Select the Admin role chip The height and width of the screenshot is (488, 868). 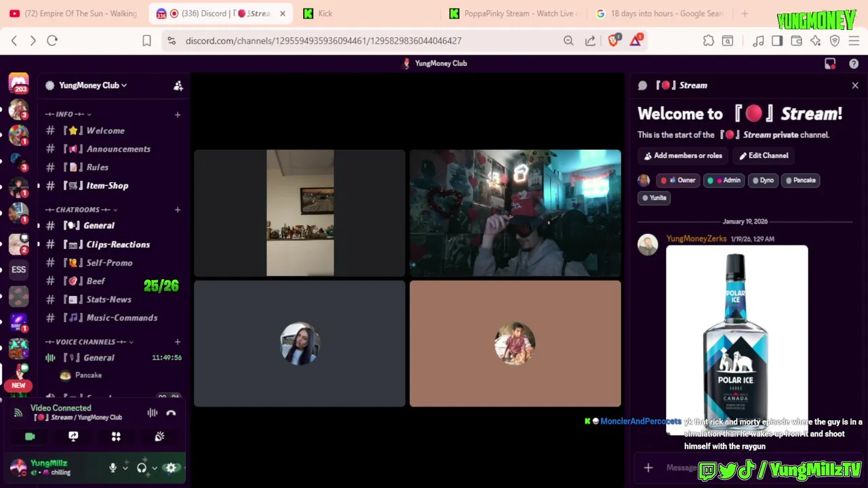click(724, 180)
